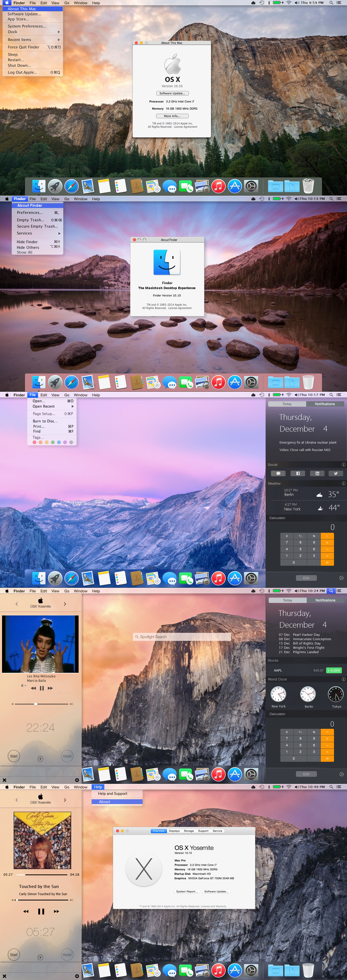Switch to Displays tab in OS X Yosemite window
This screenshot has height=980, width=347.
pos(174,831)
